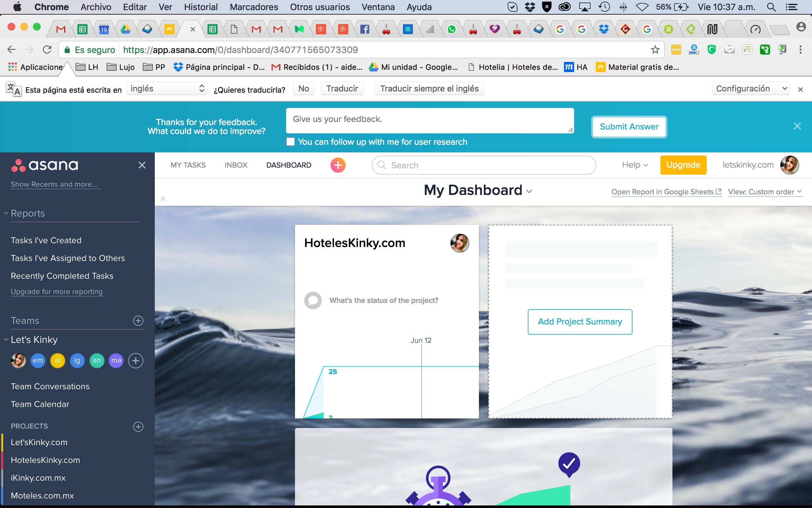Open the INBOX tab
Screen dimensions: 812x508
pos(236,165)
